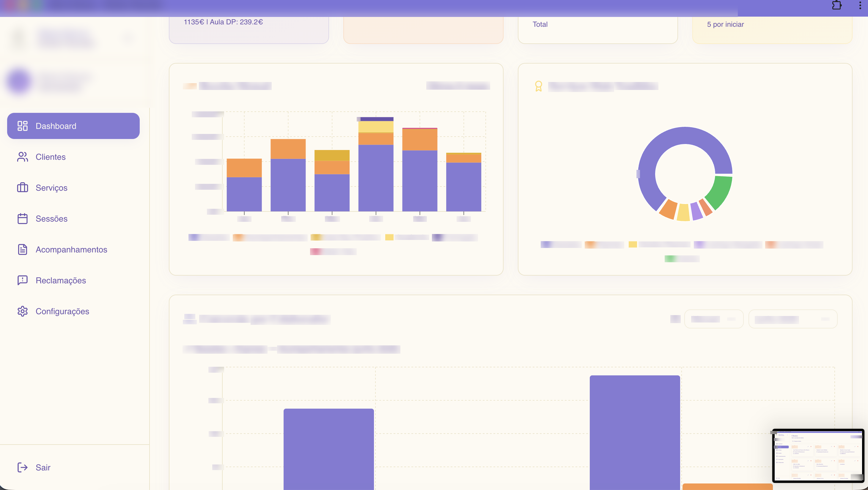
Task: Click the tallest purple bar in the lower chart
Action: pyautogui.click(x=635, y=432)
